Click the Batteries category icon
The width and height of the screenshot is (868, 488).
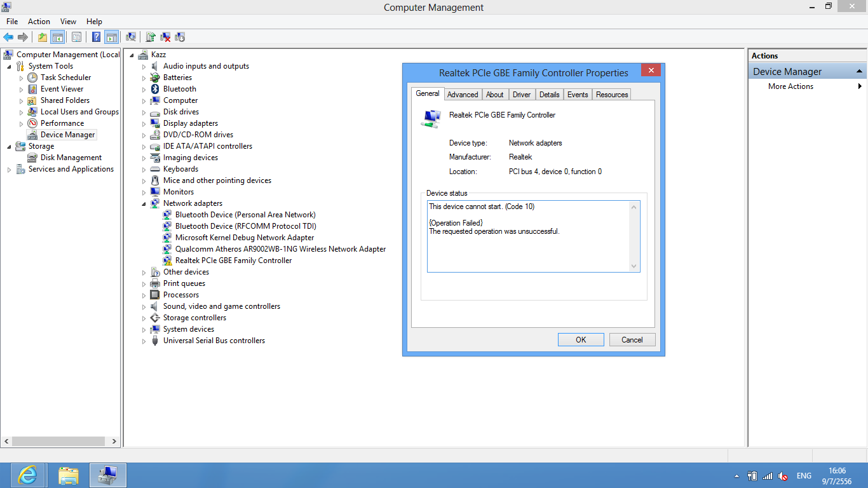[154, 78]
